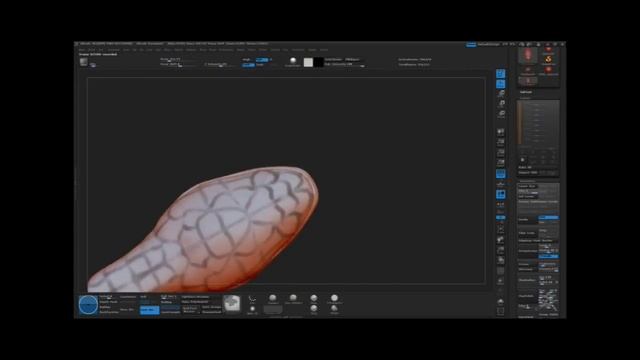The height and width of the screenshot is (360, 640).
Task: Select the curved stroke icon in the bottom shelf
Action: pos(252,299)
